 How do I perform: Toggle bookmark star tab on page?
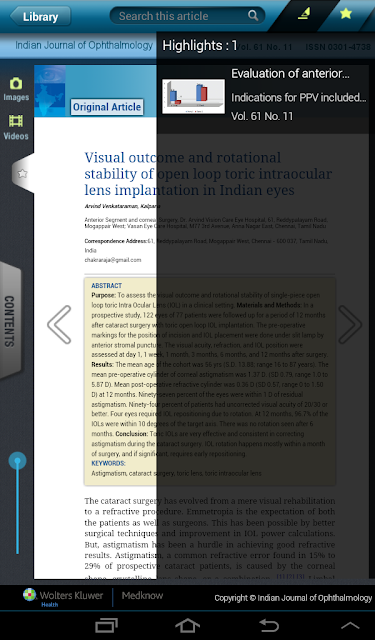(22, 173)
